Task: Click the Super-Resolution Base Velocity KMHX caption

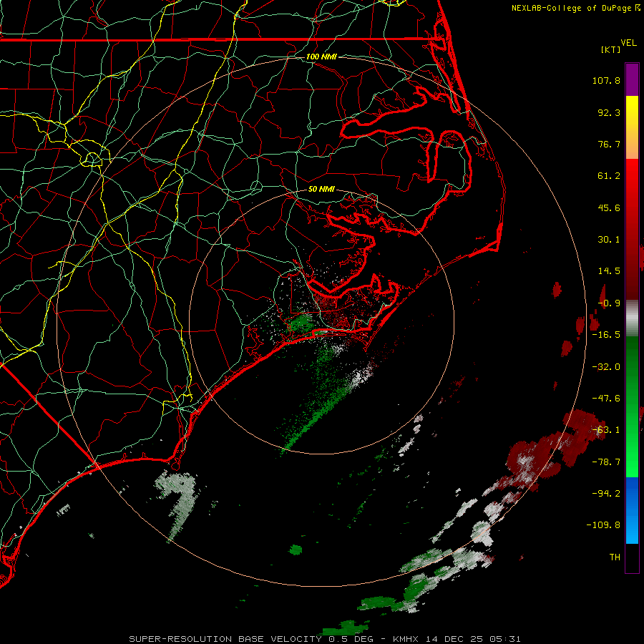Action: 325,639
